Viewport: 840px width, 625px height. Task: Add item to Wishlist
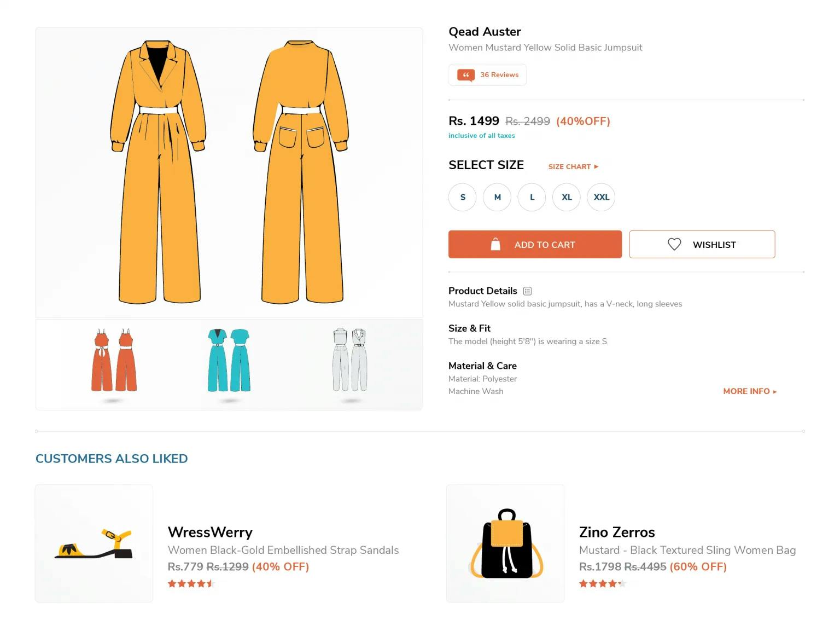pos(702,244)
